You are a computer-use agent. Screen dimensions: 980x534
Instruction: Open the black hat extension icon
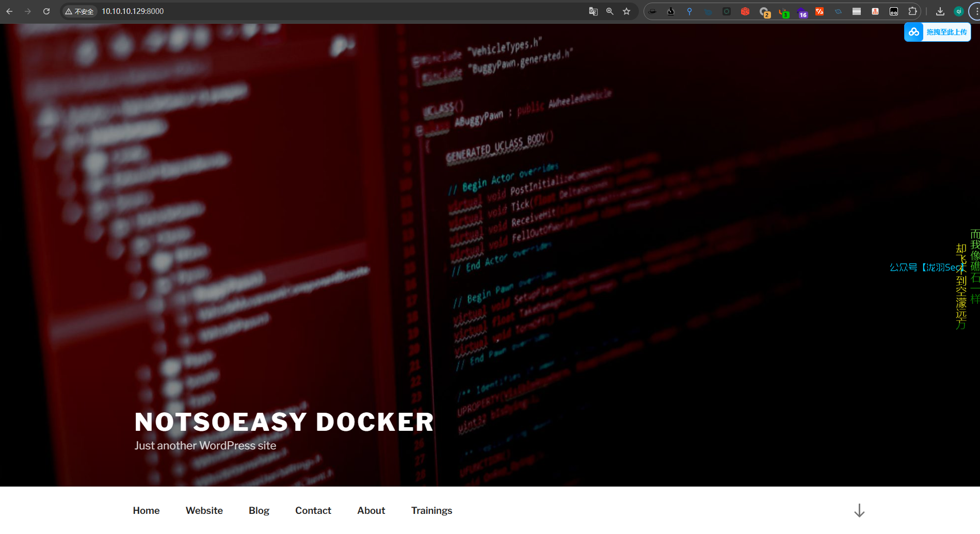(653, 11)
